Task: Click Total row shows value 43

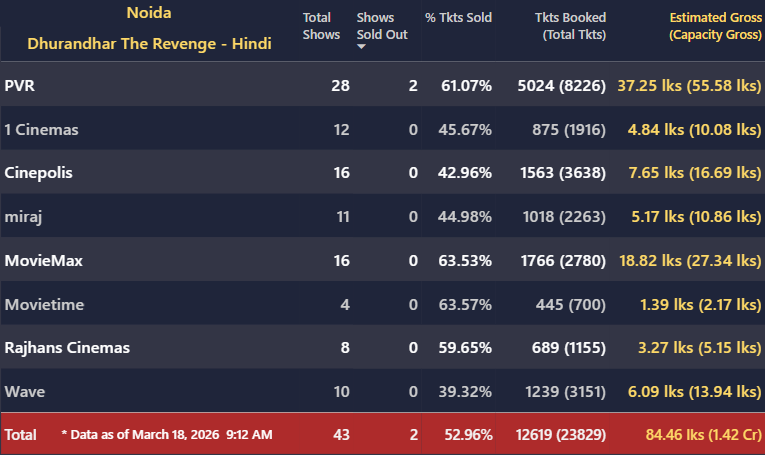Action: pyautogui.click(x=342, y=435)
